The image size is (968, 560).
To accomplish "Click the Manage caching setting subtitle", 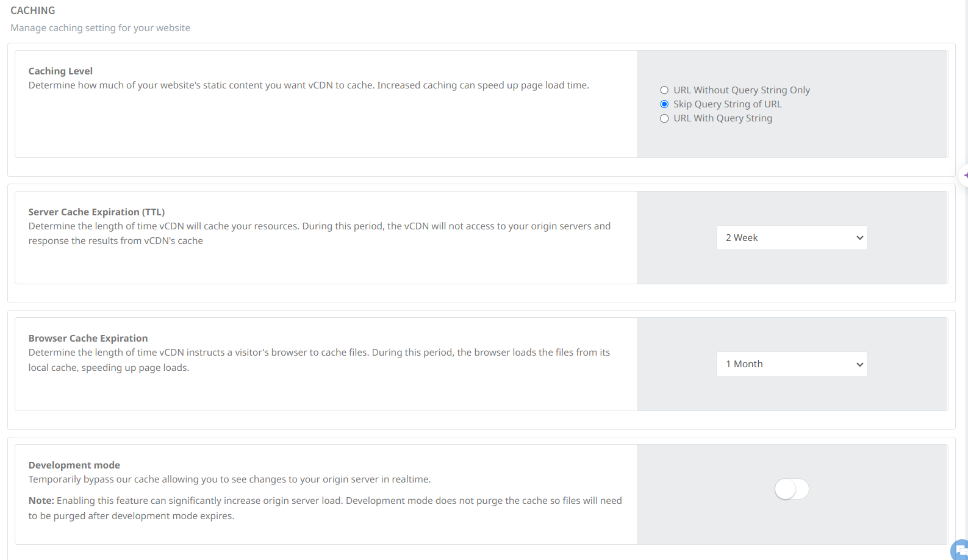I will (x=100, y=28).
